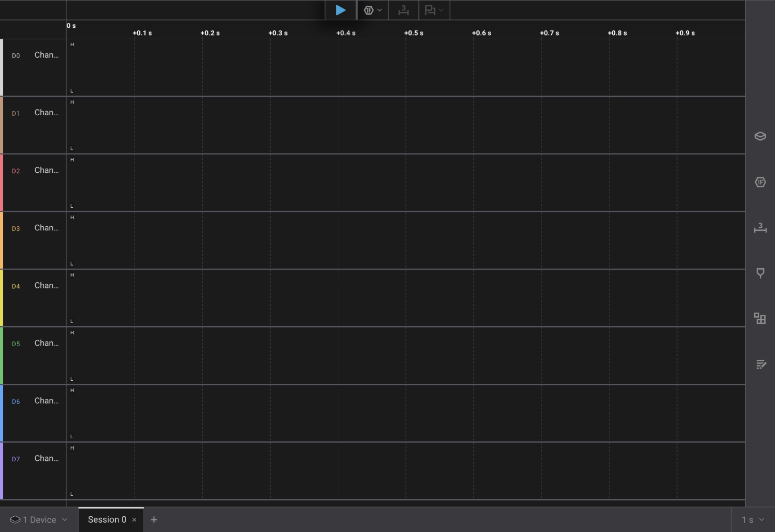Open the Capture Notes panel icon
Viewport: 775px width, 532px height.
click(x=760, y=364)
